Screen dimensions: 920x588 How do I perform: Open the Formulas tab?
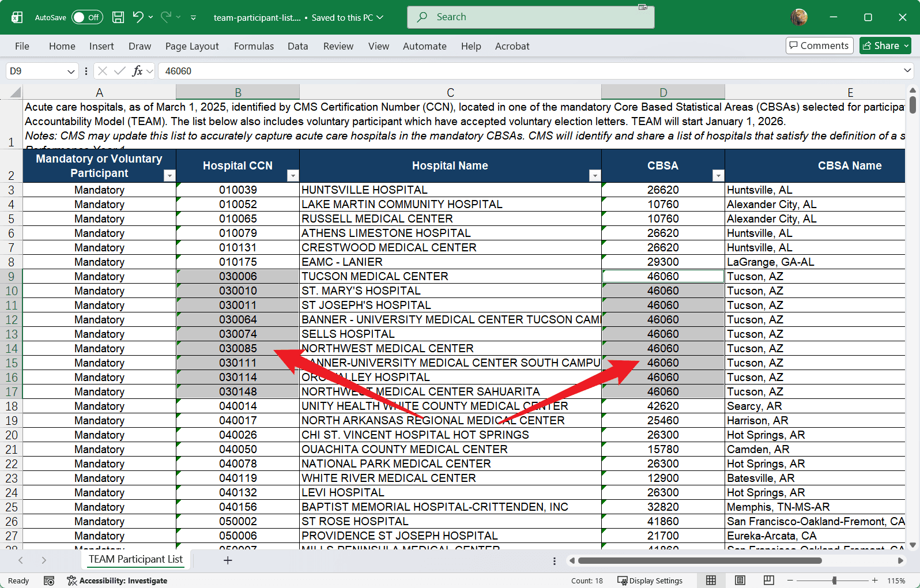(x=254, y=46)
